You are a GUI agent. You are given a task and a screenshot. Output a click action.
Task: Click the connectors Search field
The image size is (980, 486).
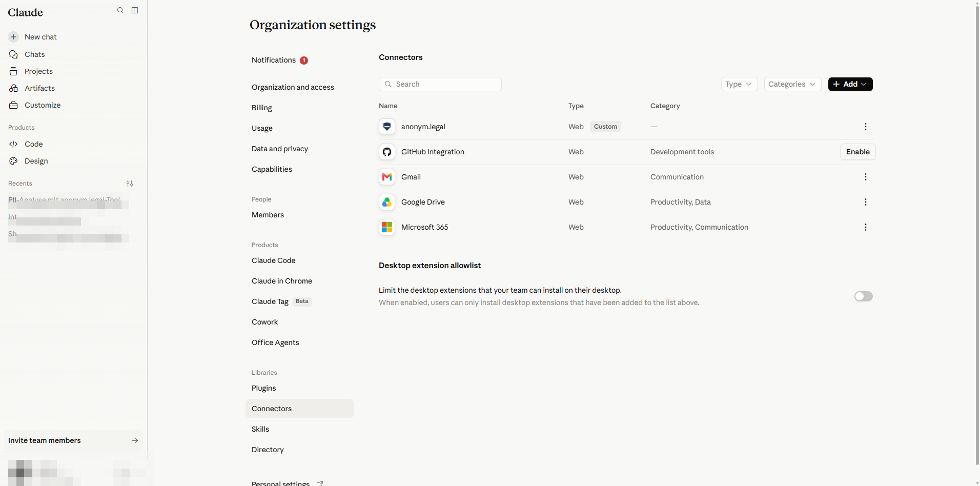pyautogui.click(x=440, y=84)
